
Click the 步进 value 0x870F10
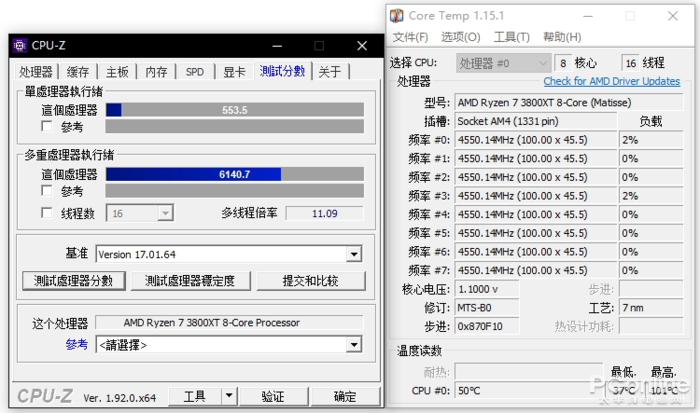coord(487,326)
